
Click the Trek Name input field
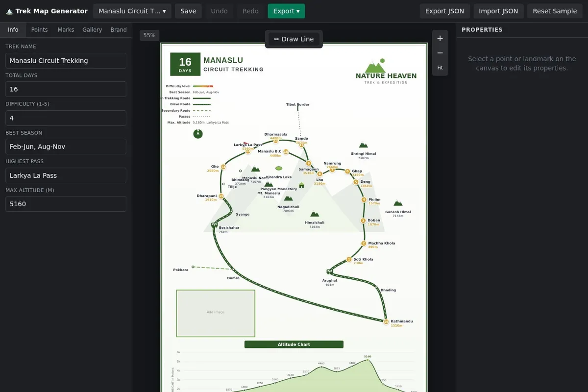click(x=66, y=61)
